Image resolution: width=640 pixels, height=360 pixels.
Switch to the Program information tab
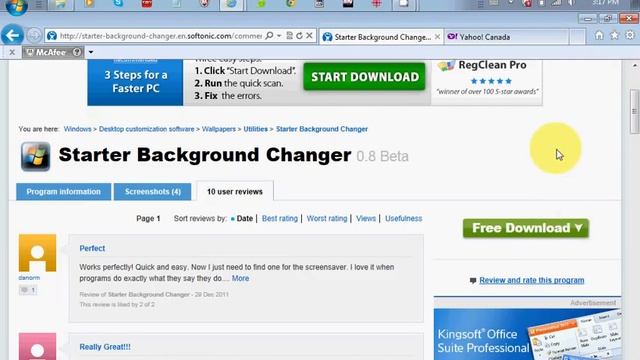coord(63,192)
